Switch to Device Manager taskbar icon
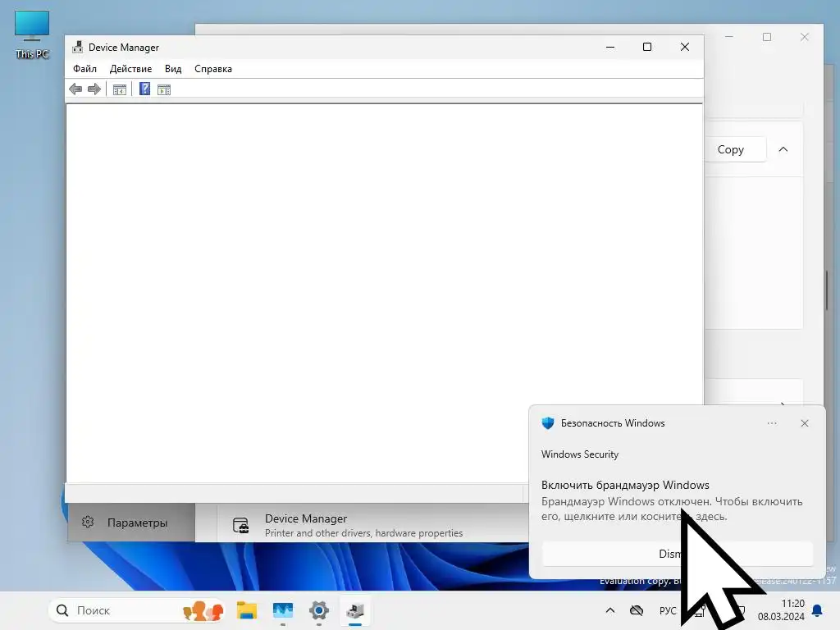This screenshot has width=840, height=630. [x=354, y=610]
